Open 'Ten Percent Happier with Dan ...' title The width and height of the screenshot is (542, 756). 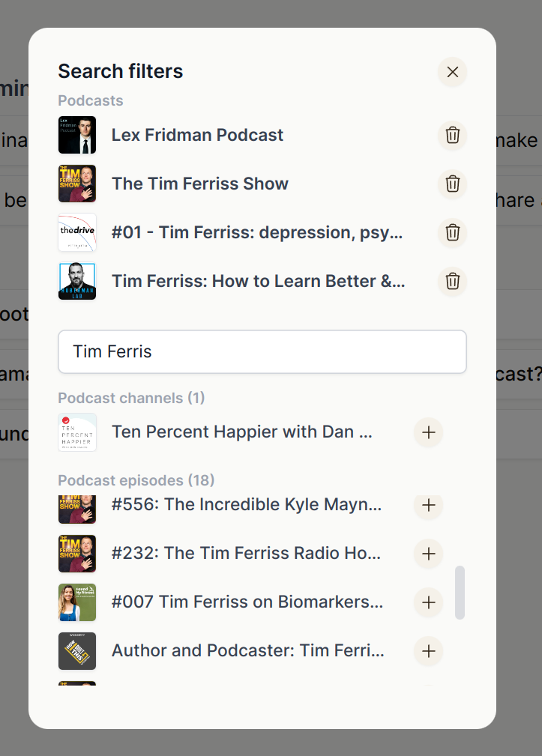pyautogui.click(x=242, y=432)
